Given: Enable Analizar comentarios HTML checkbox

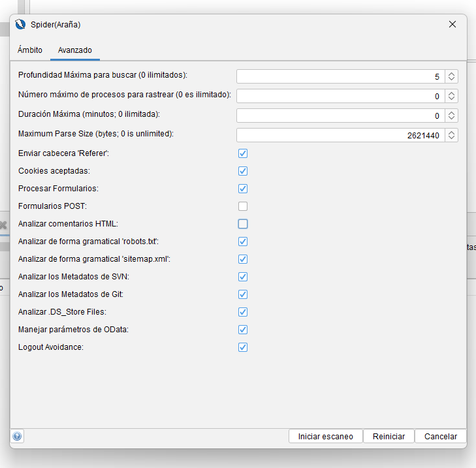Looking at the screenshot, I should (x=243, y=224).
